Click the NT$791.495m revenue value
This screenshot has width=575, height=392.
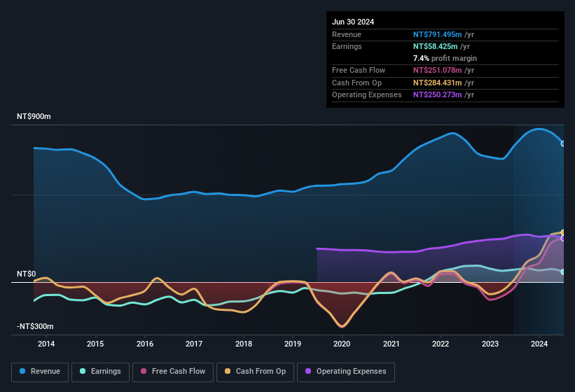437,34
